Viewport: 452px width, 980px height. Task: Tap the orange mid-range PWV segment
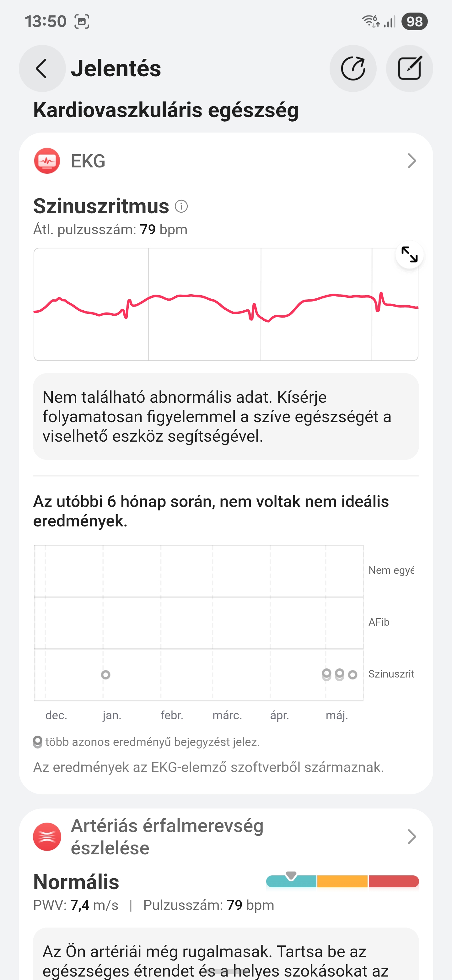342,881
